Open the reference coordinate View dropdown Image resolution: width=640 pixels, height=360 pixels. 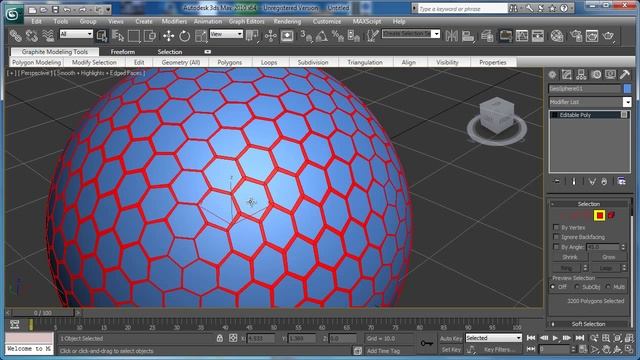coord(226,34)
